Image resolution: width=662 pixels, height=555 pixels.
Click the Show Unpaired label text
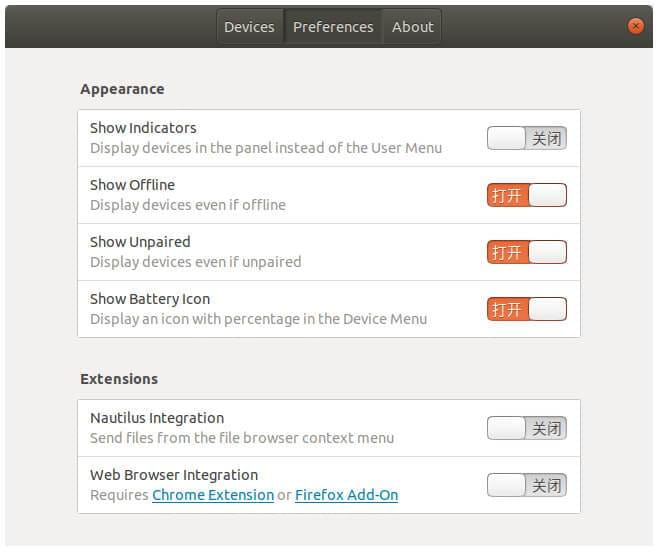point(140,242)
